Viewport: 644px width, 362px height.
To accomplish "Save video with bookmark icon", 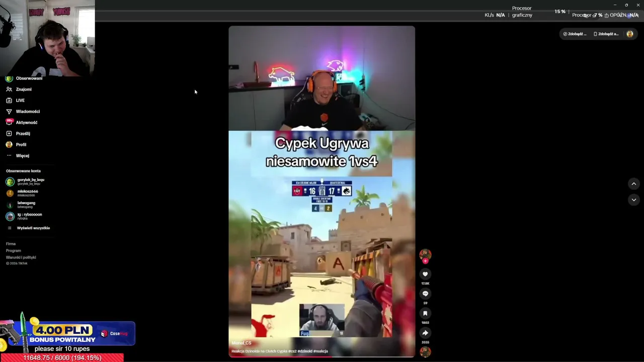I will [425, 313].
